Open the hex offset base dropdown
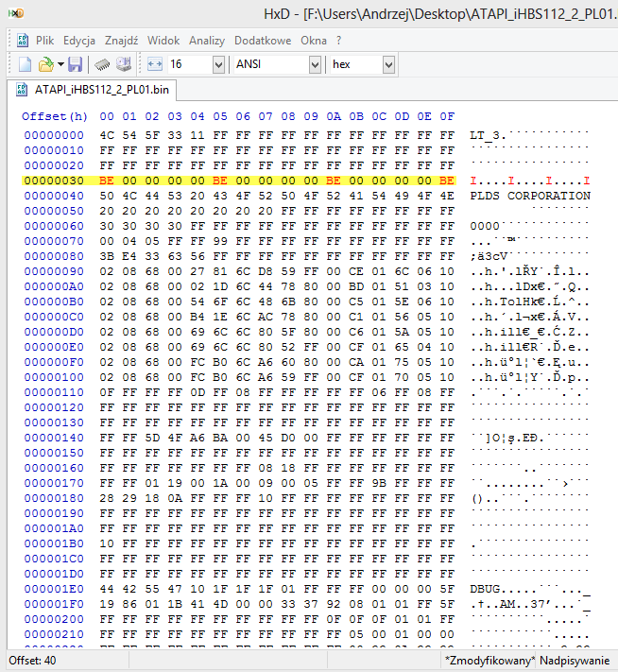Screen dimensions: 618x672 coord(388,64)
